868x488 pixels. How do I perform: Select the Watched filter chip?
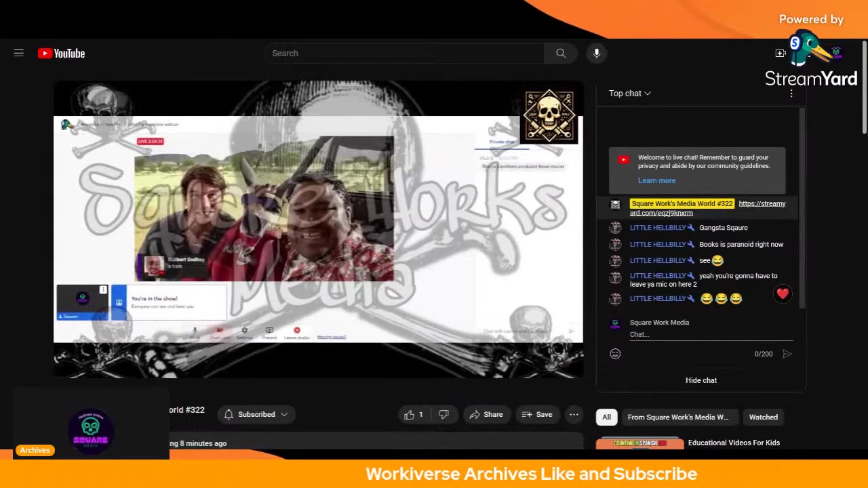[x=763, y=417]
